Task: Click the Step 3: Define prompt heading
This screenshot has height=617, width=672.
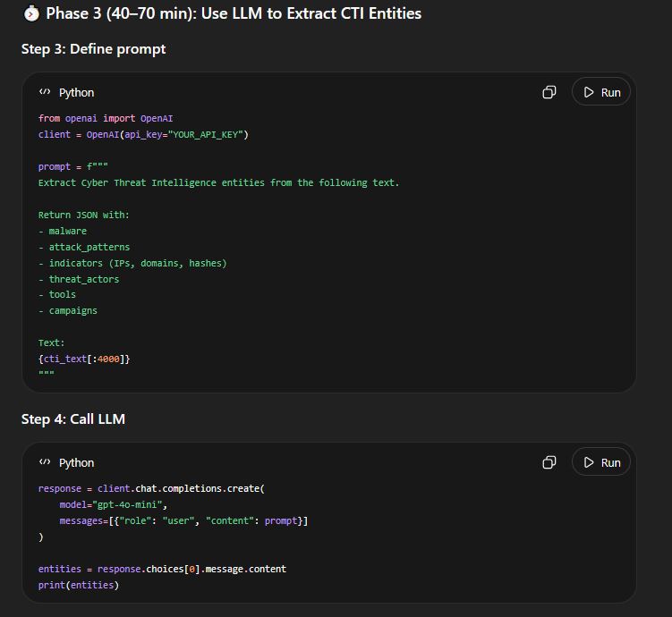Action: pyautogui.click(x=93, y=49)
